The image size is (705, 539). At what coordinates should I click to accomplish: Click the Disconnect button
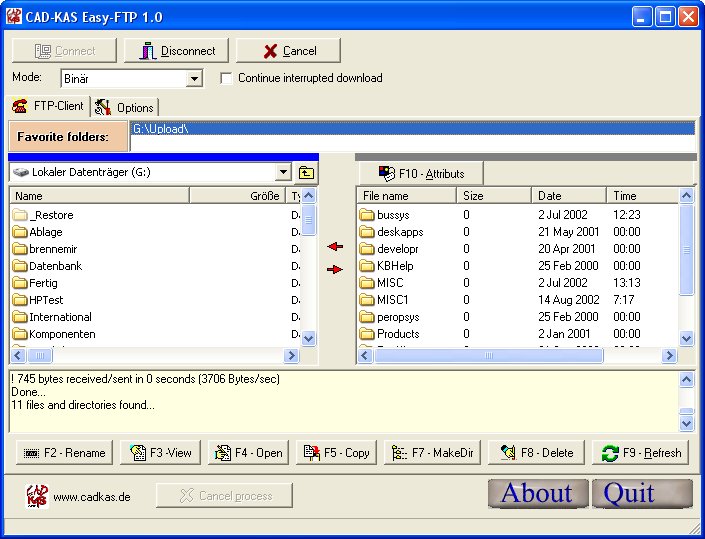178,51
